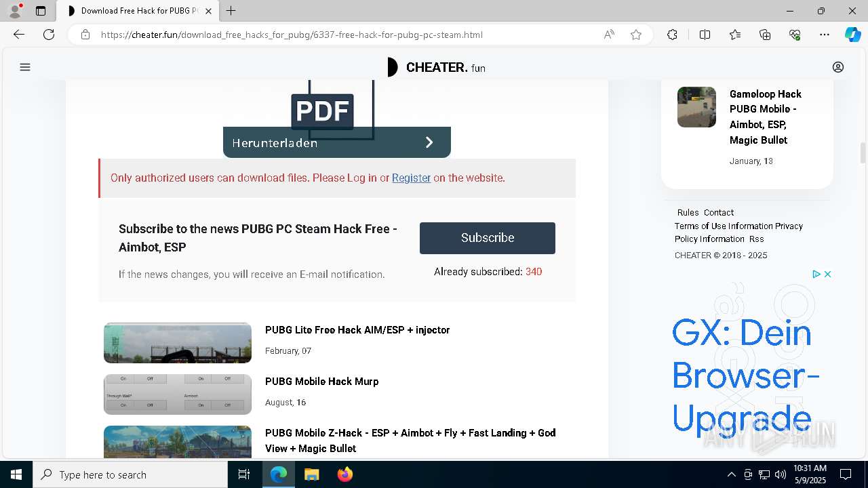The height and width of the screenshot is (488, 868).
Task: Open notification center
Action: [x=846, y=474]
